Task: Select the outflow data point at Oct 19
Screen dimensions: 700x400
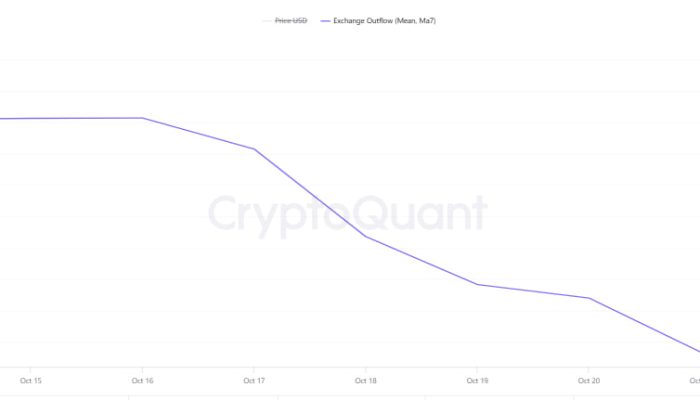Action: pyautogui.click(x=478, y=285)
